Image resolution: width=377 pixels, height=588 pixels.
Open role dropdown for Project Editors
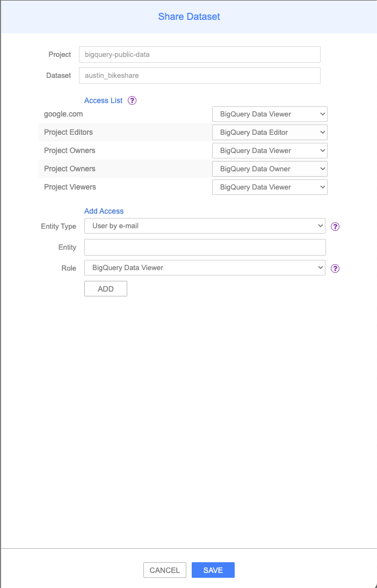(x=270, y=133)
